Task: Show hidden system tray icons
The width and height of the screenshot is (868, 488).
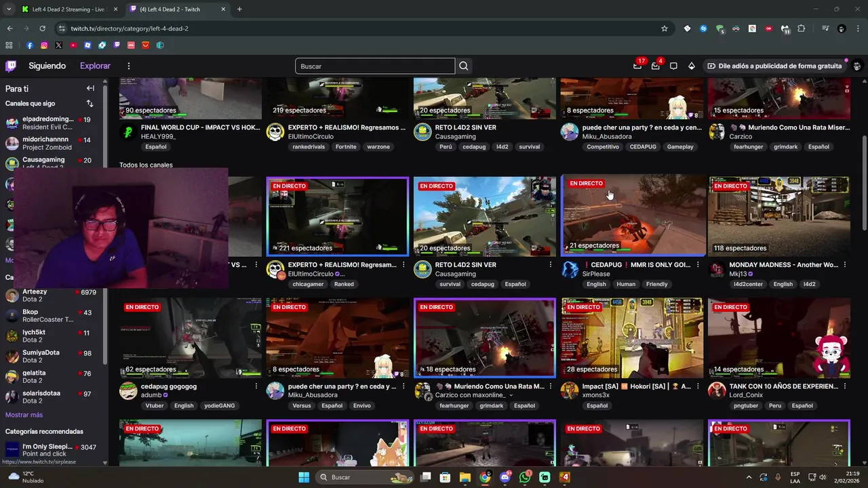Action: 749,477
